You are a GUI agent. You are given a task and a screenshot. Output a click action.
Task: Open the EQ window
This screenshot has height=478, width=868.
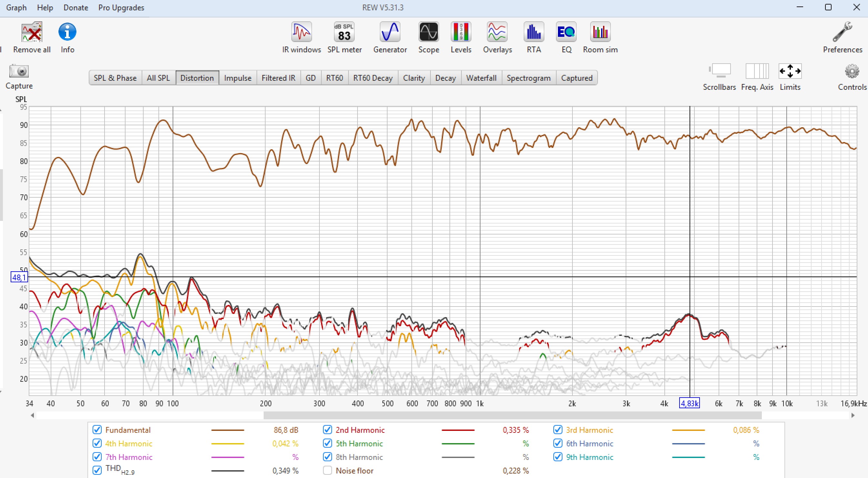[566, 32]
